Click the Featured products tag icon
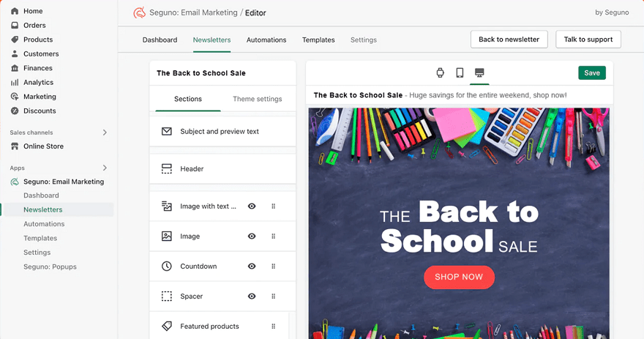 167,327
